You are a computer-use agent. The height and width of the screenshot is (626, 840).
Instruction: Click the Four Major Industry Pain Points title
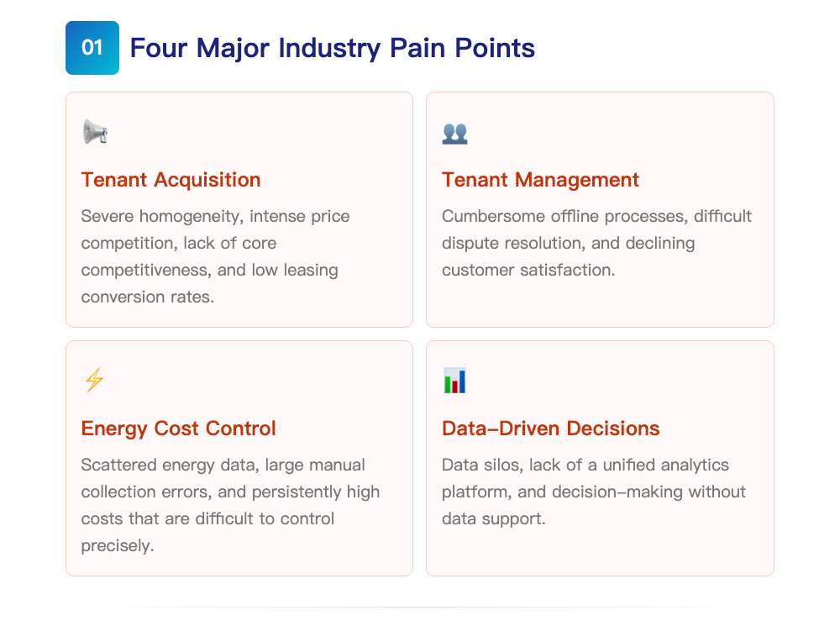pos(332,48)
